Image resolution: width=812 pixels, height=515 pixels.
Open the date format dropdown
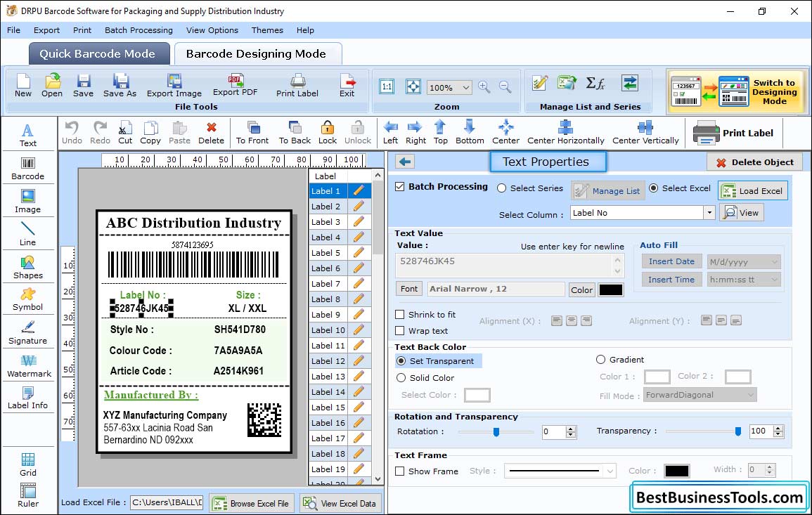point(774,262)
